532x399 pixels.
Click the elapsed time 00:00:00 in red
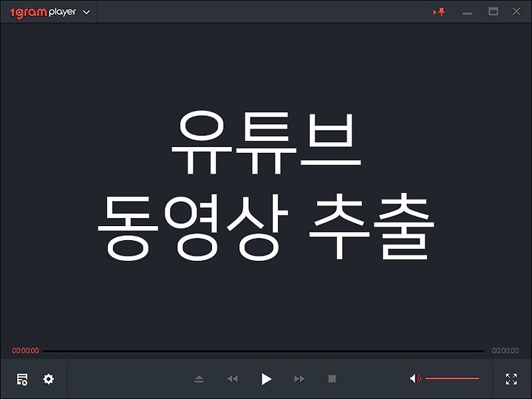click(x=25, y=350)
